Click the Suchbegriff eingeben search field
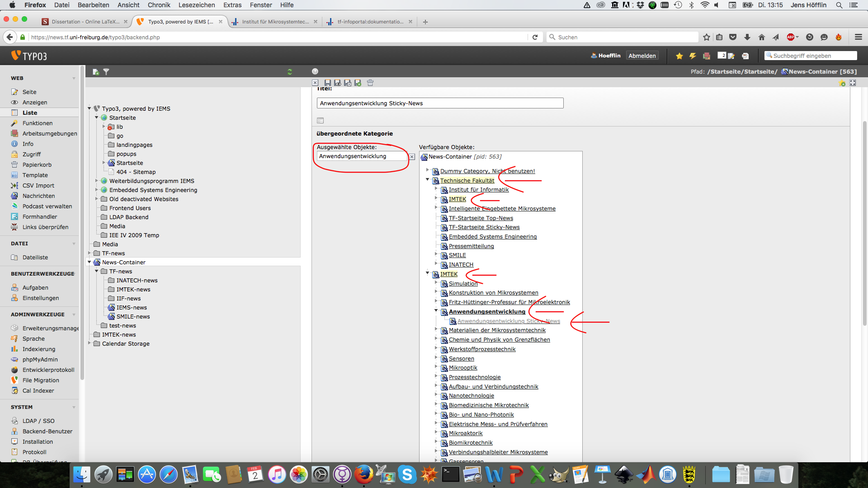 [x=811, y=56]
